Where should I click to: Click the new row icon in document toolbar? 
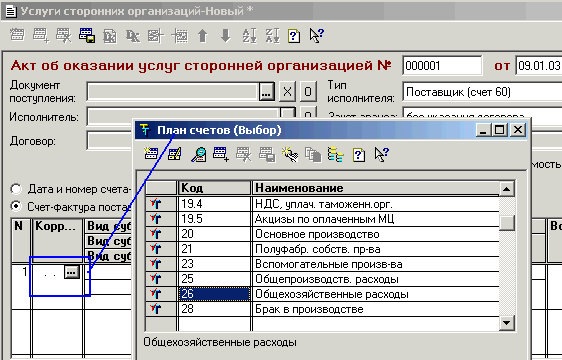point(17,35)
